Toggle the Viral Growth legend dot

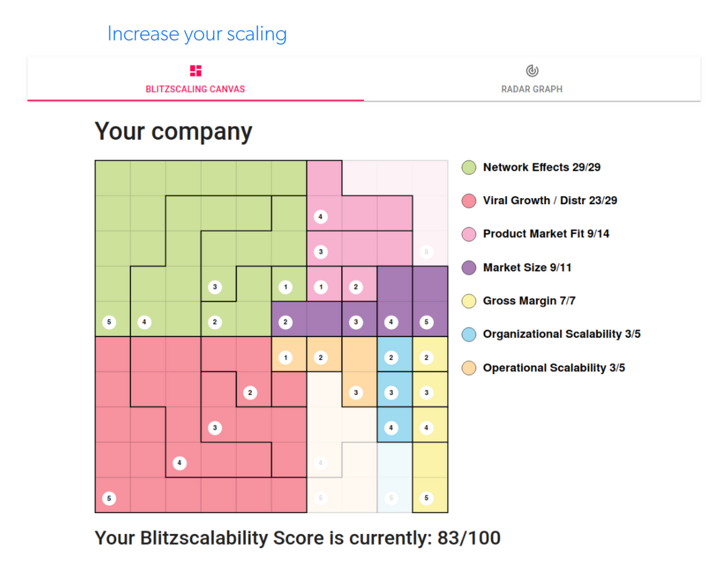click(x=468, y=200)
